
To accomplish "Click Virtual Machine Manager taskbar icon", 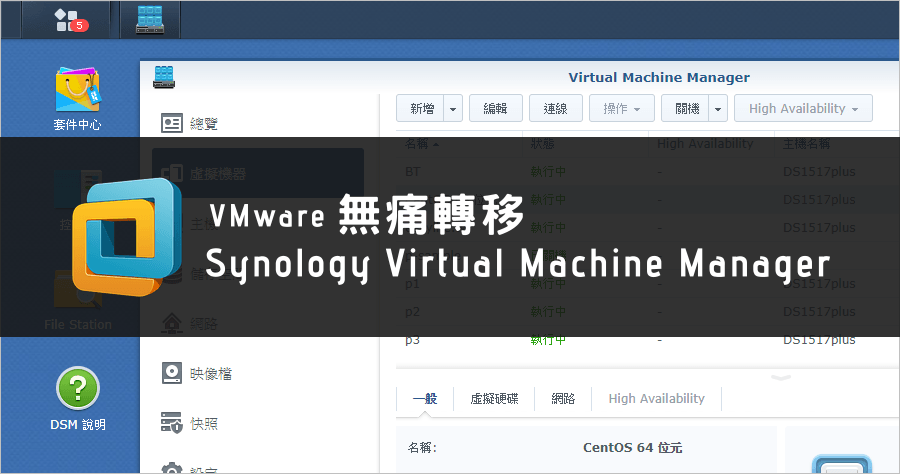I will click(x=150, y=20).
